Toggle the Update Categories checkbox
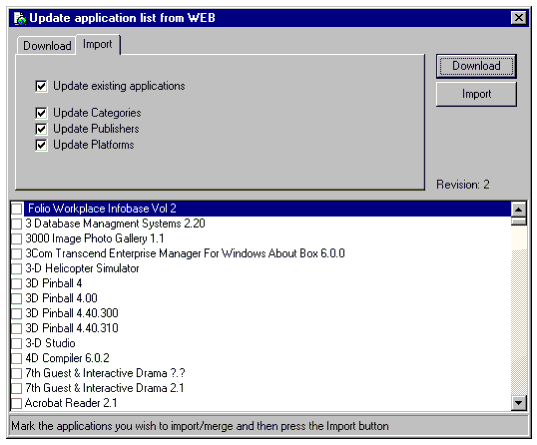 [41, 113]
